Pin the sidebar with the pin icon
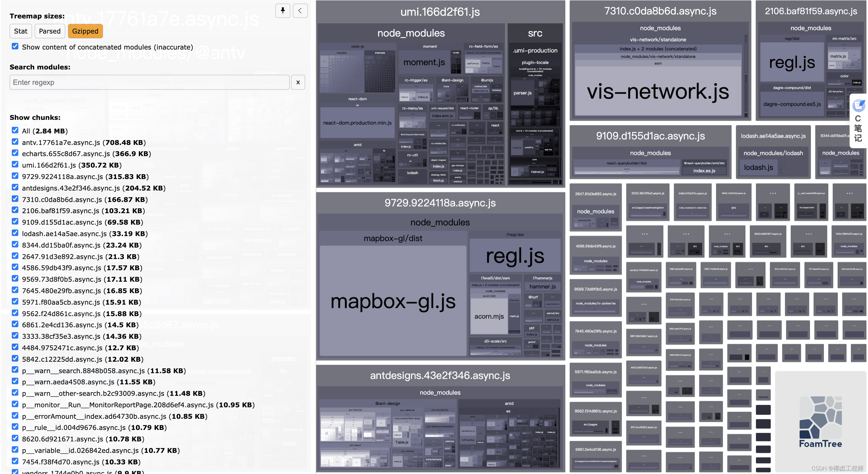Image resolution: width=868 pixels, height=474 pixels. (x=282, y=11)
